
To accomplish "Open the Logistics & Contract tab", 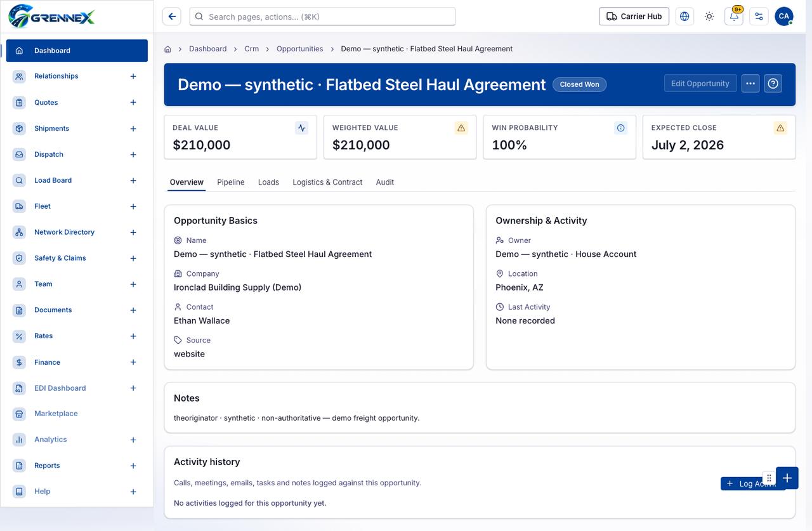I will click(327, 182).
